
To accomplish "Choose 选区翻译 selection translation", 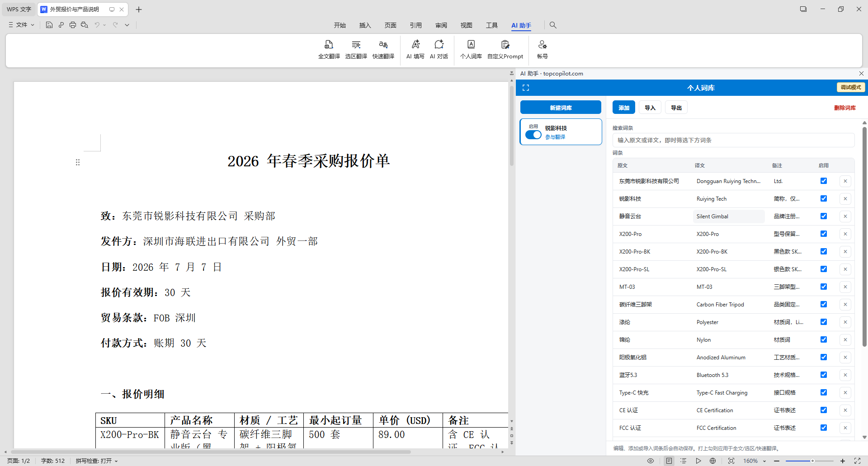I will [x=356, y=50].
